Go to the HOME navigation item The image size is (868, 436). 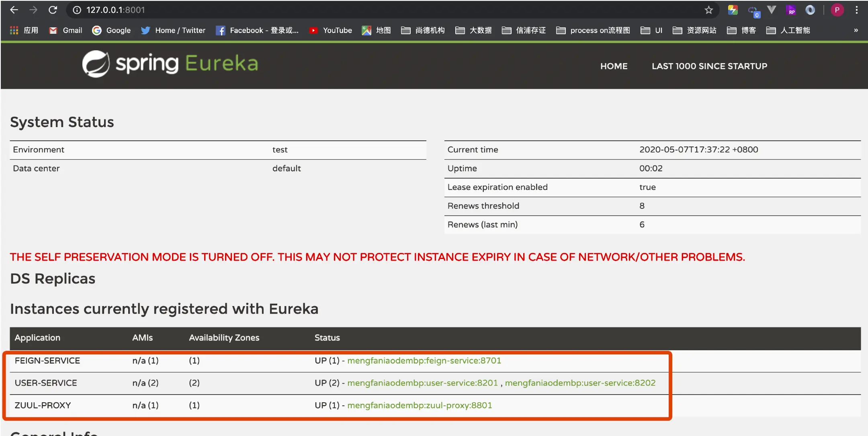(x=614, y=66)
